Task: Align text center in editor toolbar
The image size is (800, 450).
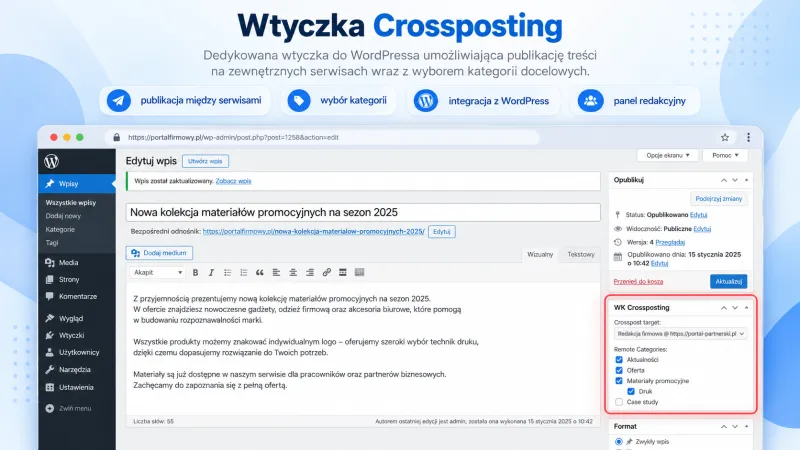Action: coord(293,272)
